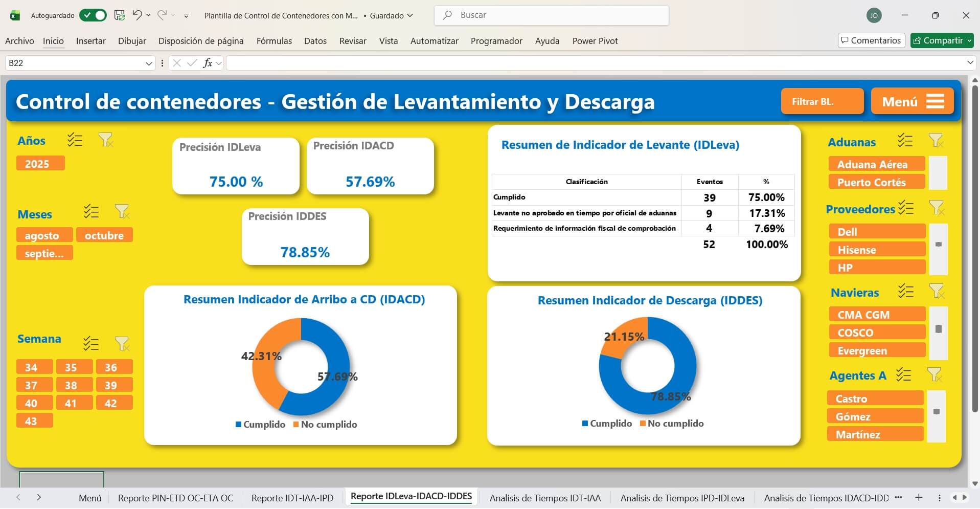Click the insert function fx icon
This screenshot has width=980, height=509.
(208, 63)
